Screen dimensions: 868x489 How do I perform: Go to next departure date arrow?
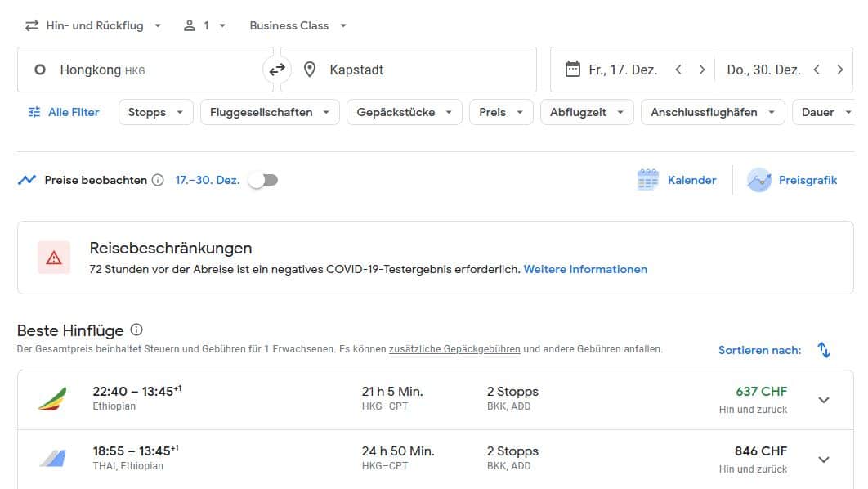[701, 70]
